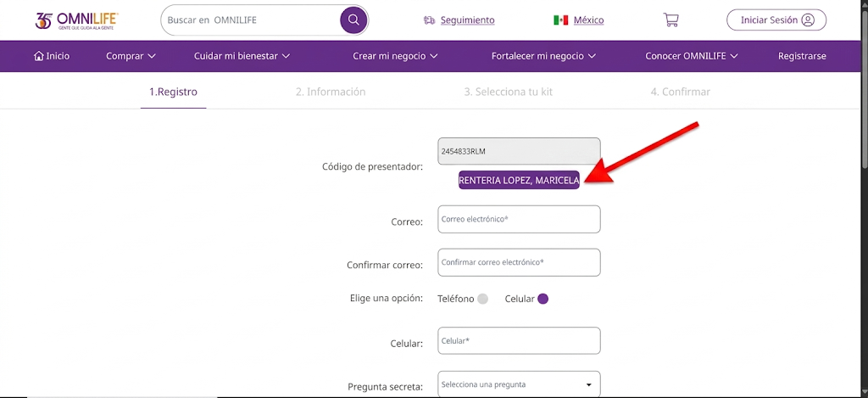Viewport: 868px width, 398px height.
Task: Expand the Conocer OMNILIFE menu
Action: click(x=692, y=56)
